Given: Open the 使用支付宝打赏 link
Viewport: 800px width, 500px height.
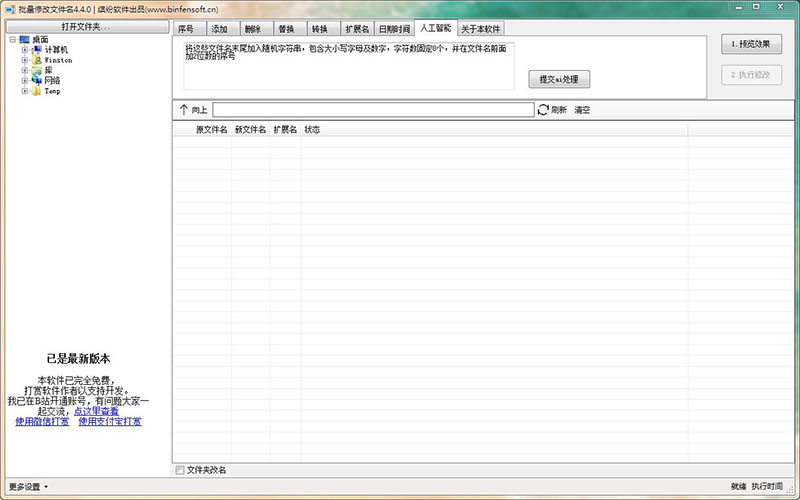Looking at the screenshot, I should click(110, 421).
